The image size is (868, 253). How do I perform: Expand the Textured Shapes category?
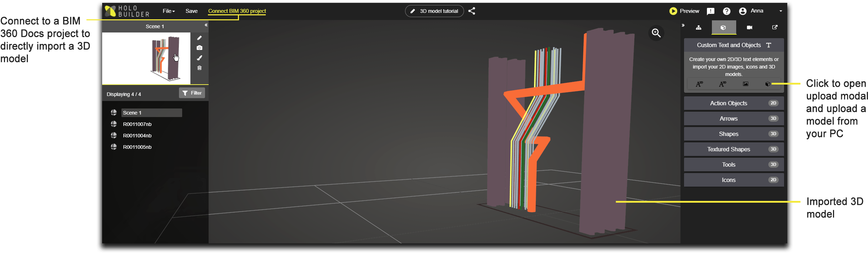point(734,149)
